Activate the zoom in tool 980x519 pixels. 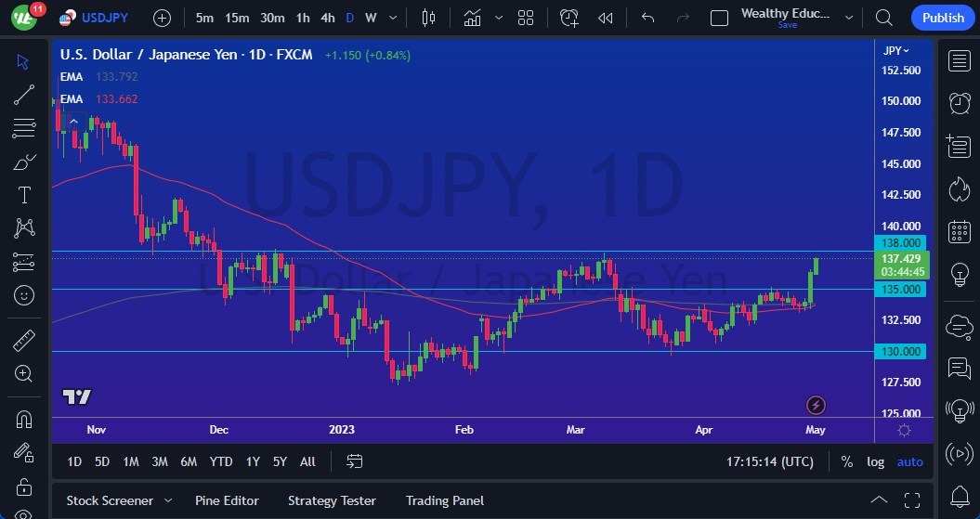(24, 373)
